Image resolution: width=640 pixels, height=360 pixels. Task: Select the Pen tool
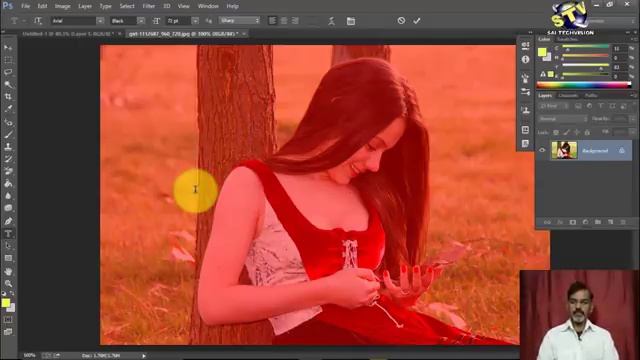[8, 221]
